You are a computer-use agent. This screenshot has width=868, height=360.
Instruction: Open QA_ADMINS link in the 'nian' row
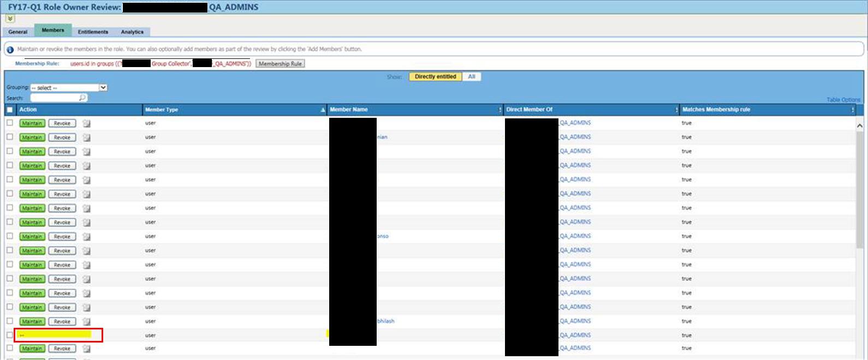575,137
